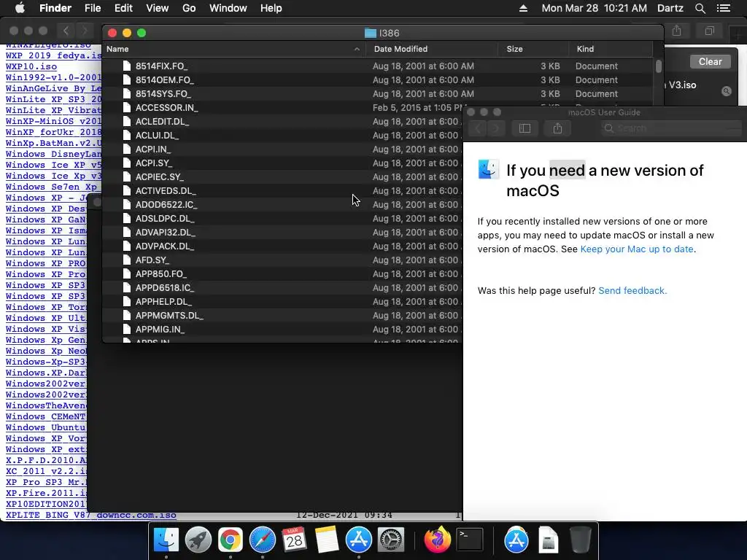Screen dimensions: 747x560
Task: Open Calendar icon showing 28
Action: click(x=295, y=540)
